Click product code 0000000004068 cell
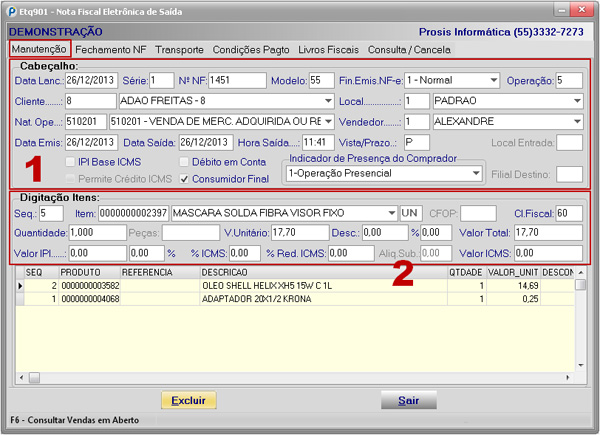600x435 pixels. click(x=90, y=299)
